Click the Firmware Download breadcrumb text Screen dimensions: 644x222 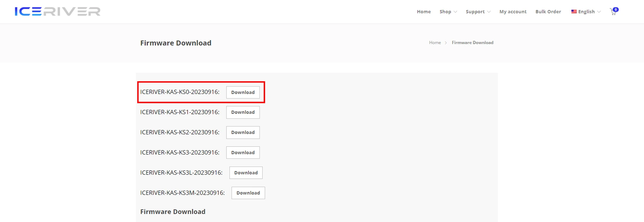(x=472, y=43)
